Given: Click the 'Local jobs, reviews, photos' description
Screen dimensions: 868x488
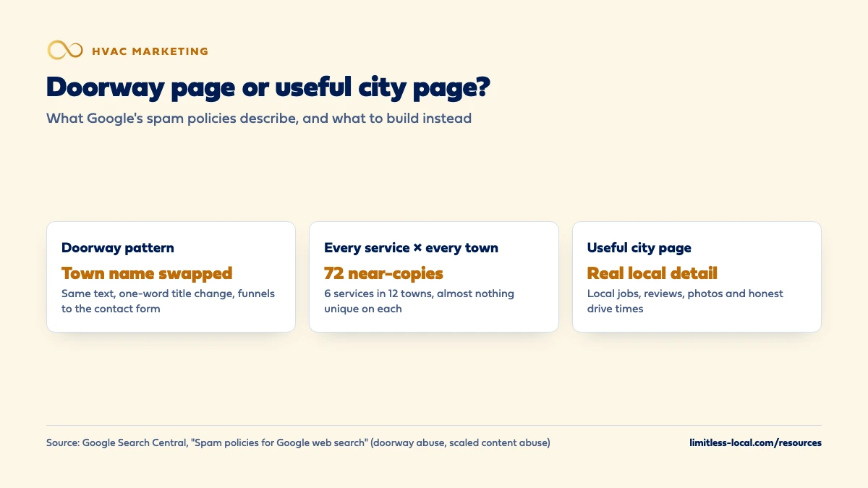Looking at the screenshot, I should (x=686, y=301).
